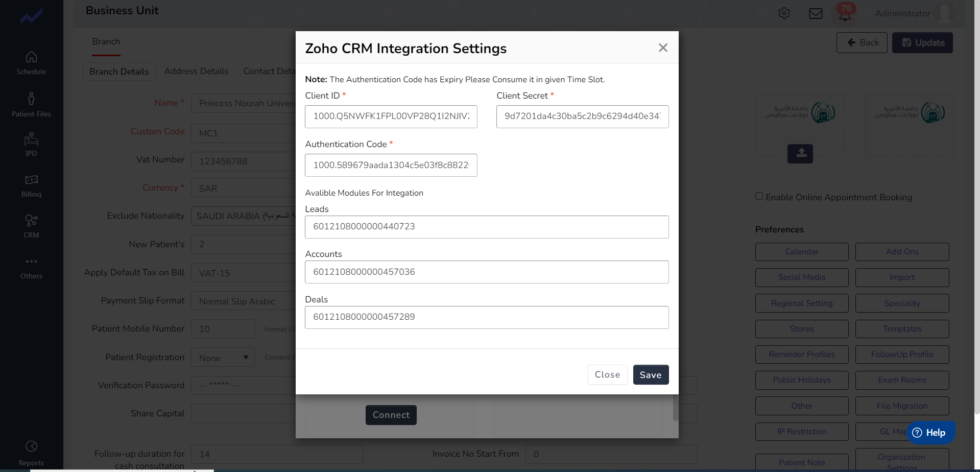Open the Stores preference

(802, 329)
